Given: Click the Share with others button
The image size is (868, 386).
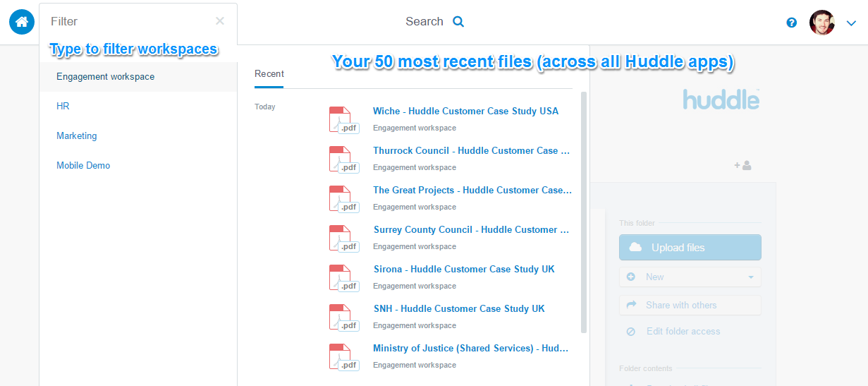Looking at the screenshot, I should click(x=690, y=306).
